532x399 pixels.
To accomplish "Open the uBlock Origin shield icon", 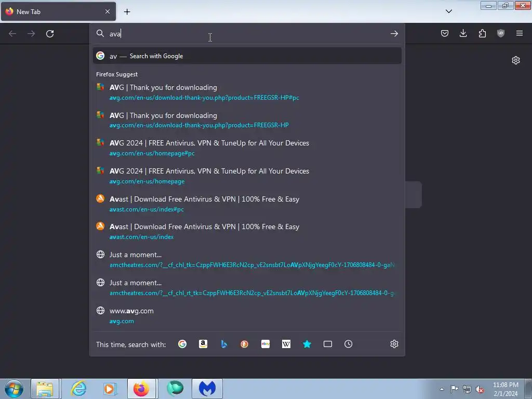I will coord(501,33).
